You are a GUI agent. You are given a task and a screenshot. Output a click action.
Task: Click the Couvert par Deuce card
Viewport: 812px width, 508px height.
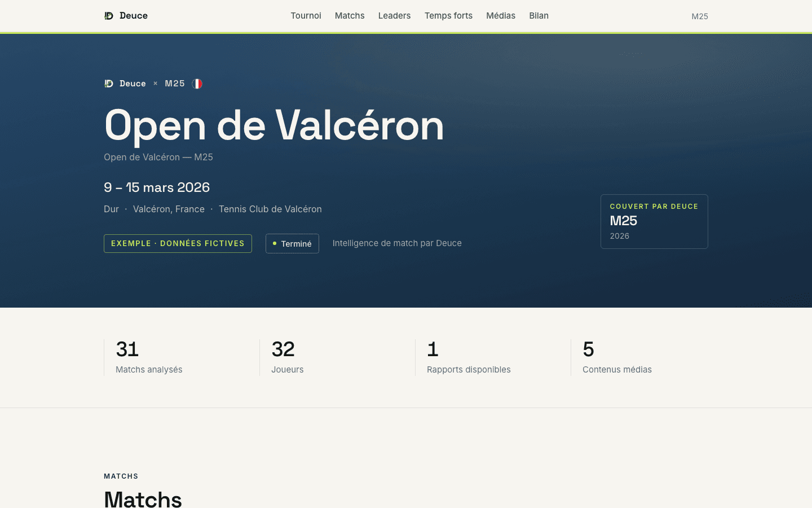point(654,221)
